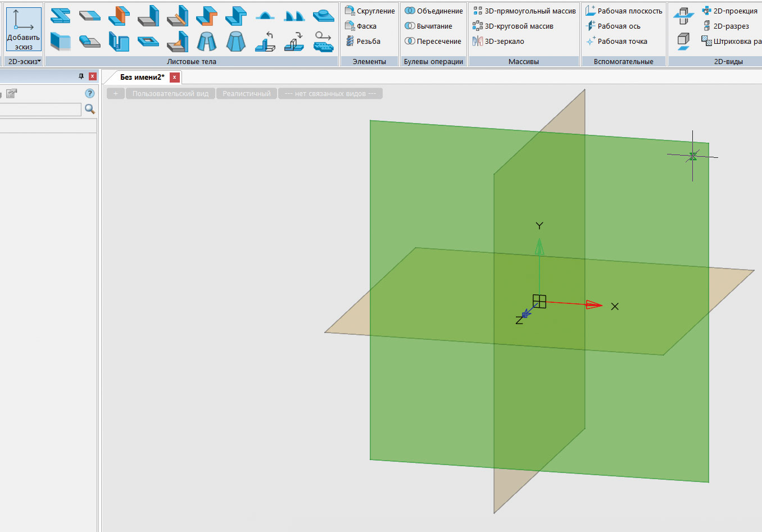
Task: Select the blue box with gray bottom icon
Action: (60, 42)
